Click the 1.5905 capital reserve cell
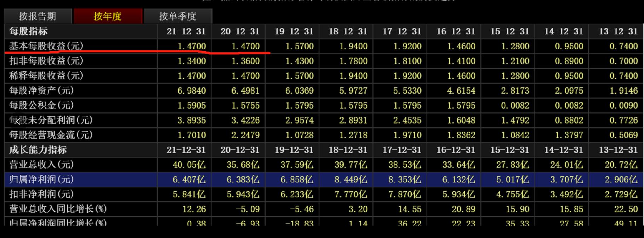 tap(192, 106)
